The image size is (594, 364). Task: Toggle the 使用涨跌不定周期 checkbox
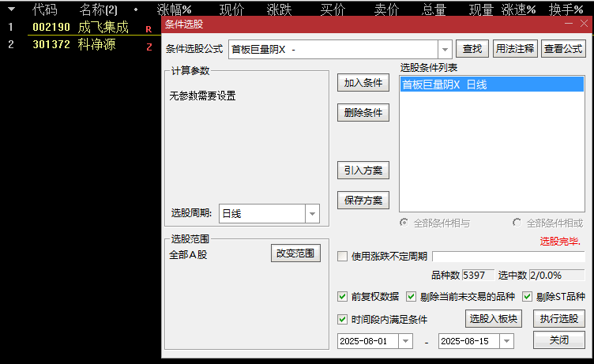(343, 257)
